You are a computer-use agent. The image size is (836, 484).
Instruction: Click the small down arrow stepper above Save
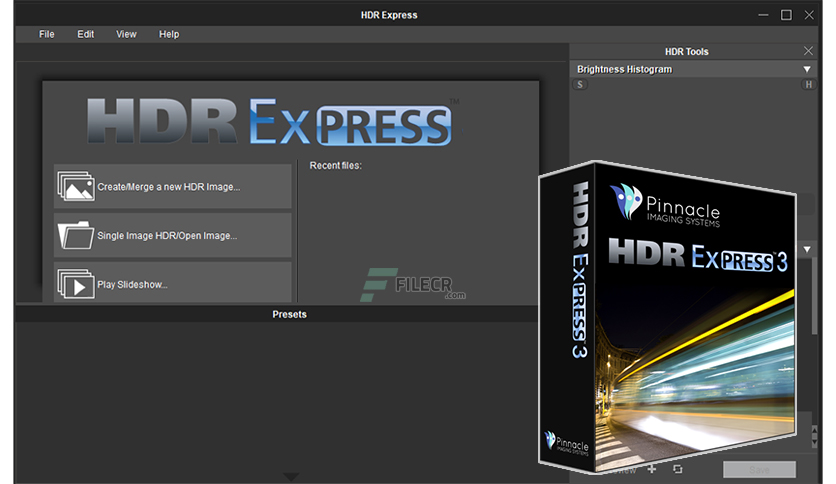click(x=814, y=442)
